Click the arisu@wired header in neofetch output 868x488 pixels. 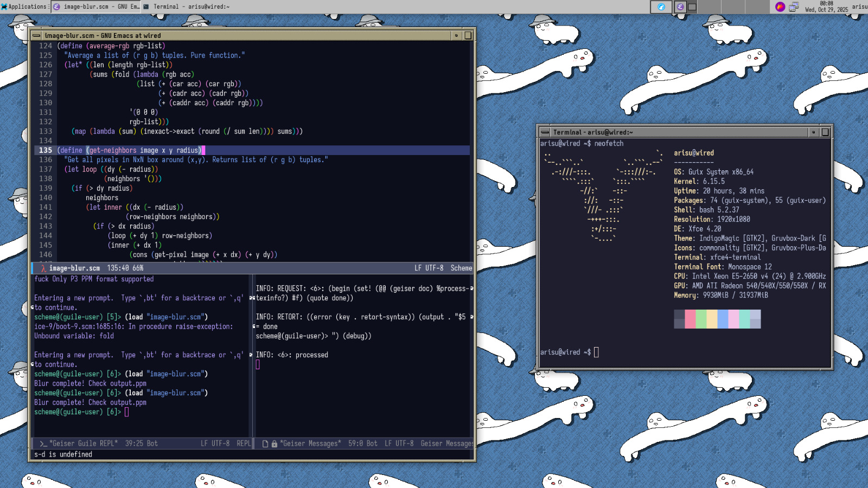tap(694, 153)
